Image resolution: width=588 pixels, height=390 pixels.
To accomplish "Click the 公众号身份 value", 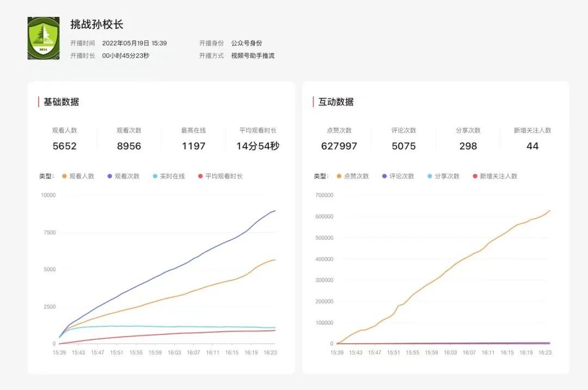I will pyautogui.click(x=247, y=43).
